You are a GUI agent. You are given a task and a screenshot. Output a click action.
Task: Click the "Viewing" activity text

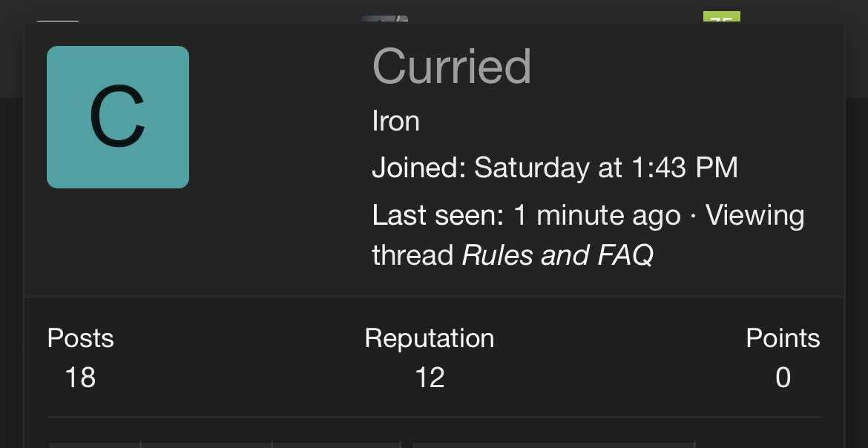[755, 216]
